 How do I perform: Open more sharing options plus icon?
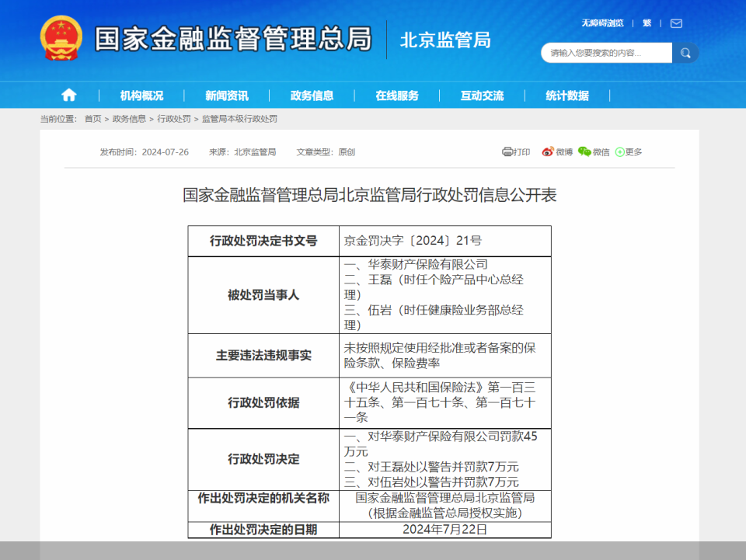[x=619, y=152]
